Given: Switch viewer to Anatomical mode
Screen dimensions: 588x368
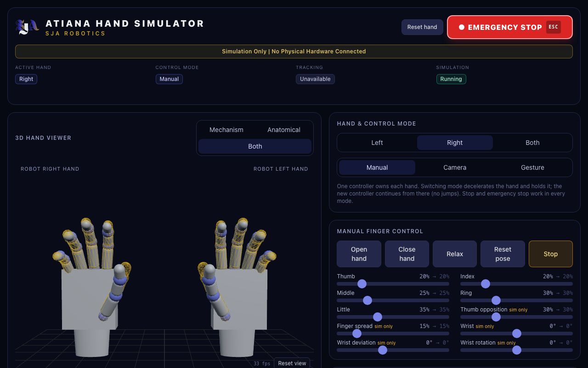Looking at the screenshot, I should (284, 130).
